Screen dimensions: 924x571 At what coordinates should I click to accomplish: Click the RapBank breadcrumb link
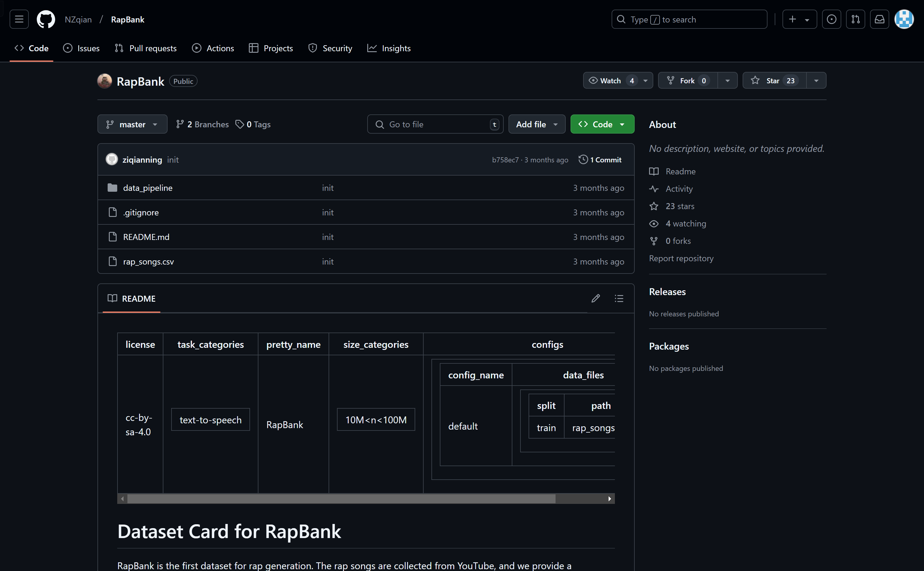tap(128, 19)
